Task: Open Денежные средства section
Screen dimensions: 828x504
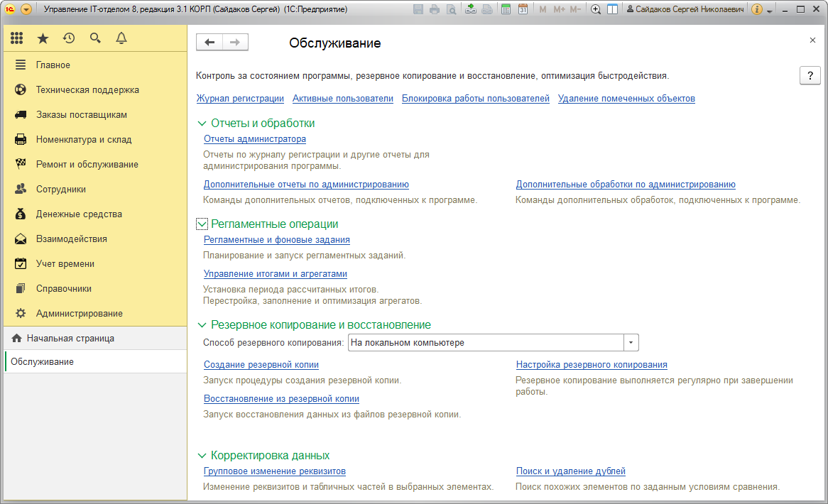Action: tap(95, 214)
